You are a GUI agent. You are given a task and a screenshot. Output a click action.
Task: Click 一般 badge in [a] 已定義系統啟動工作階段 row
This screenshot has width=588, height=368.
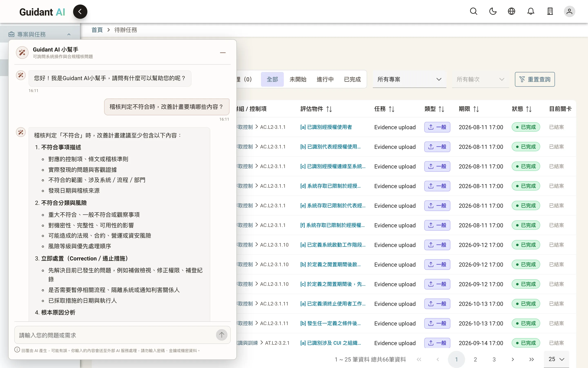coord(437,245)
